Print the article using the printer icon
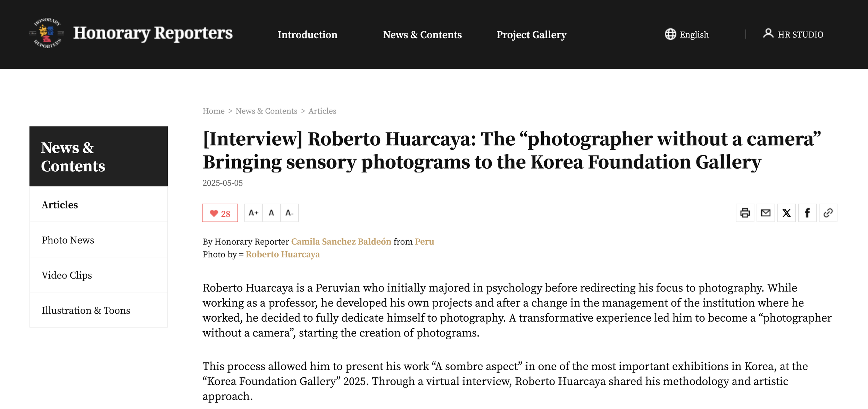The image size is (868, 409). coord(745,213)
